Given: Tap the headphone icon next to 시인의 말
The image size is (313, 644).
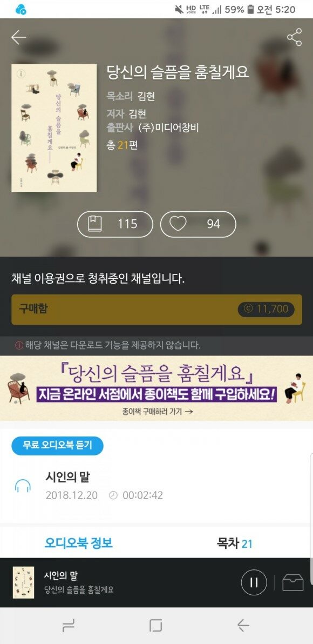Looking at the screenshot, I should click(x=23, y=486).
